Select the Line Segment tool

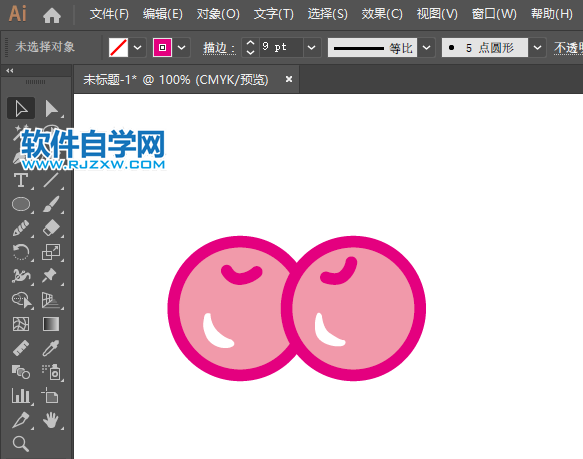51,180
